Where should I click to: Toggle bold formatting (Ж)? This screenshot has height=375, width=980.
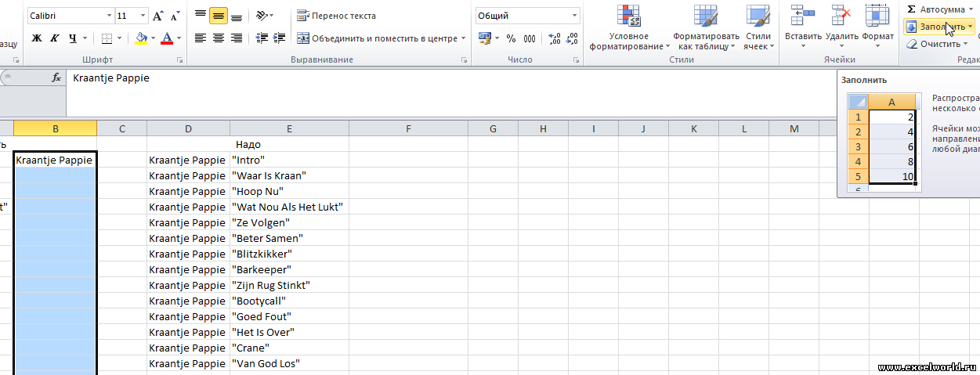click(x=37, y=38)
